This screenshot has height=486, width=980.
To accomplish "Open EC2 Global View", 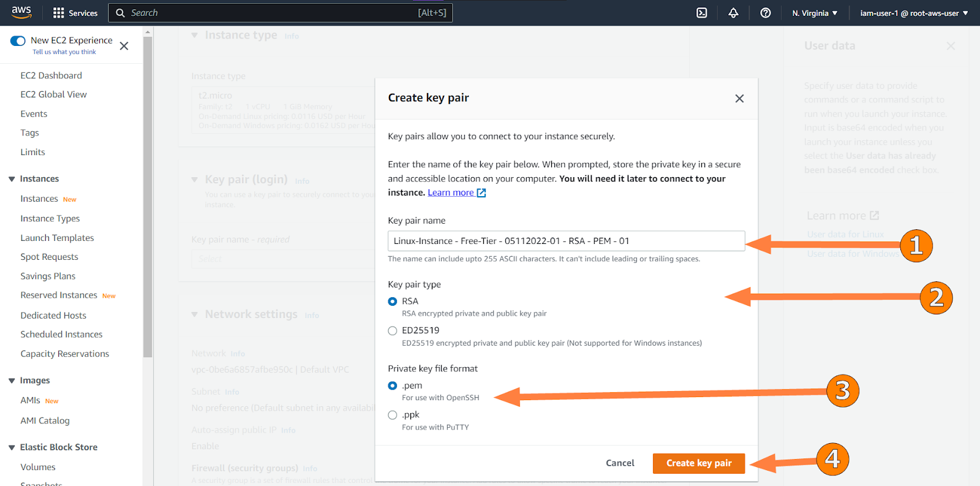I will 53,94.
